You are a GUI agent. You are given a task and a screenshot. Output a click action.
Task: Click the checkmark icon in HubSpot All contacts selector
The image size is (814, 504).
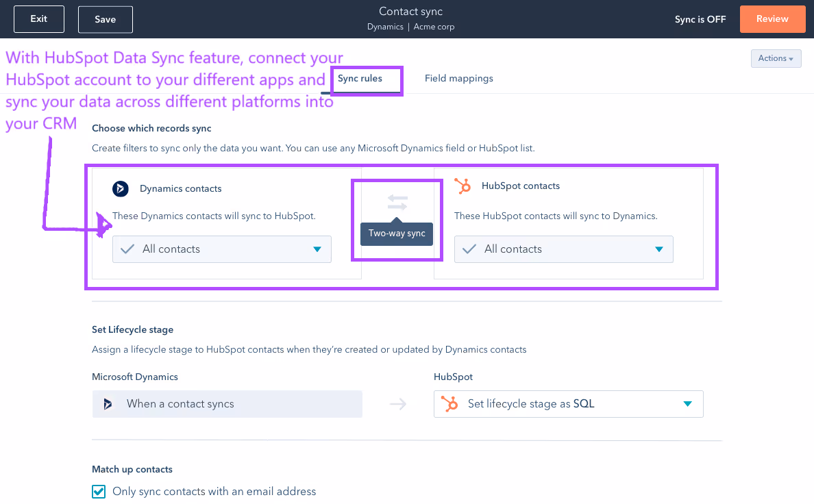click(x=469, y=249)
